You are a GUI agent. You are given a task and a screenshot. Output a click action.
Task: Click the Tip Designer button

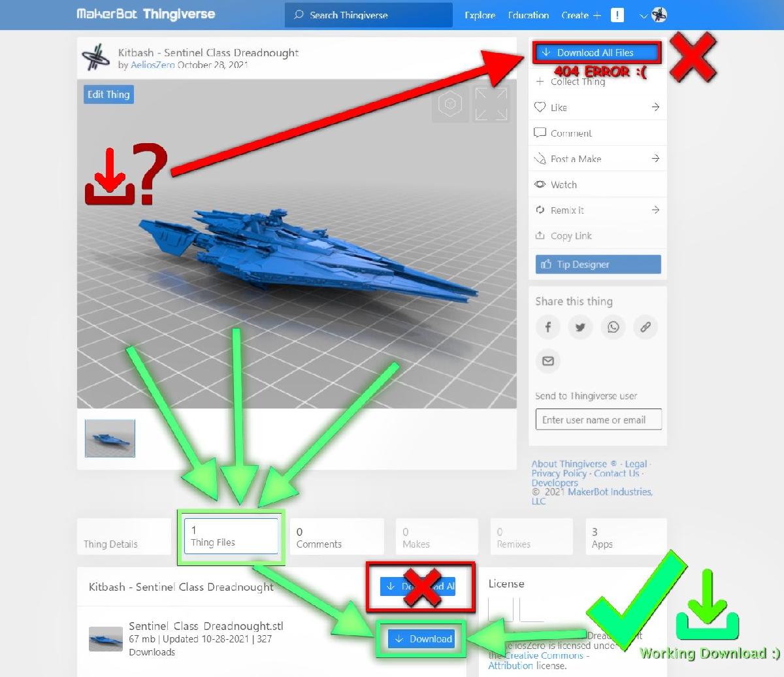(597, 264)
